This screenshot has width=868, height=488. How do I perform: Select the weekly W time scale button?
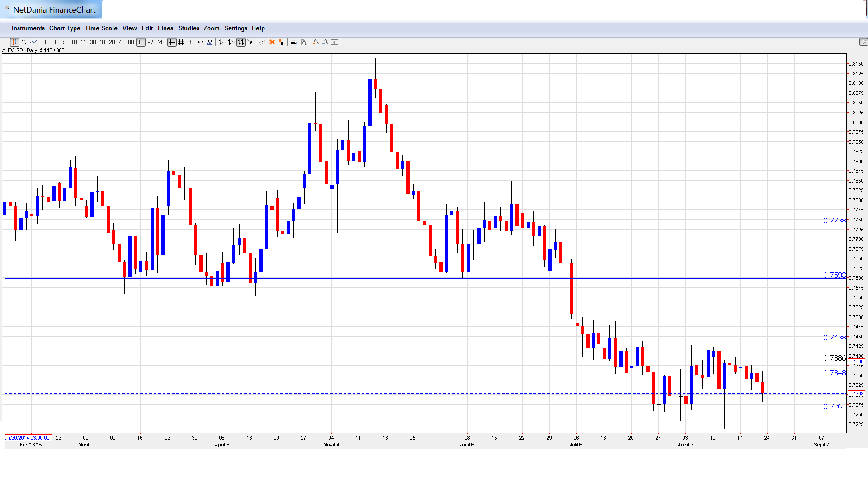(150, 42)
